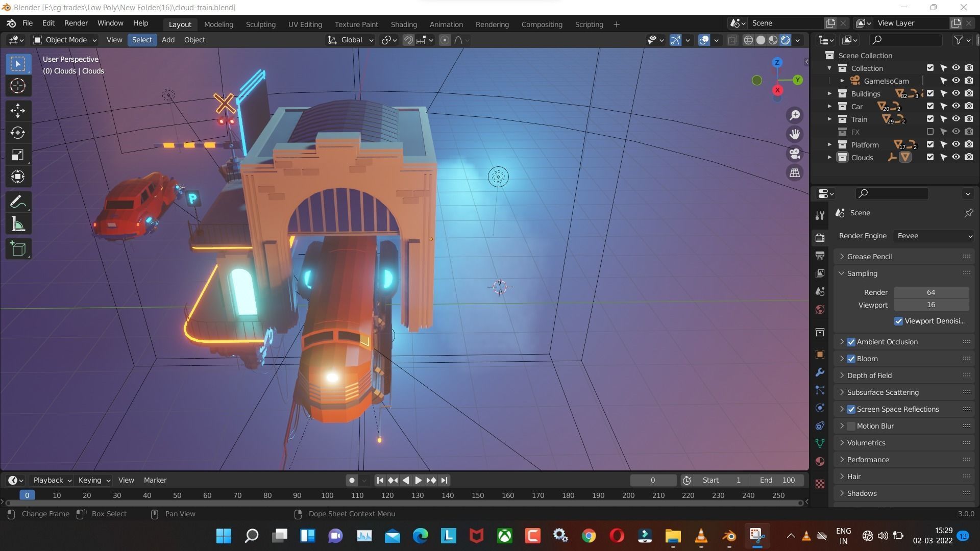
Task: Open the Material properties tab
Action: click(820, 462)
